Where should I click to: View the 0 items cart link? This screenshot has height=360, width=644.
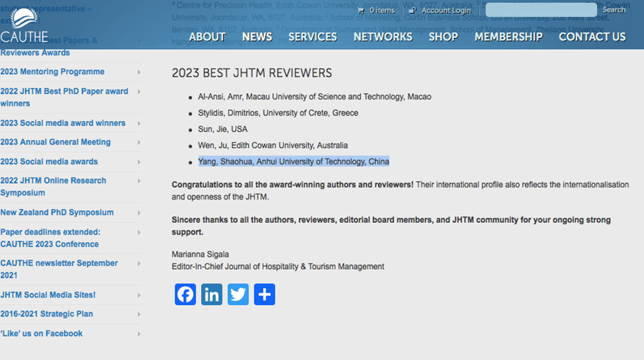382,11
